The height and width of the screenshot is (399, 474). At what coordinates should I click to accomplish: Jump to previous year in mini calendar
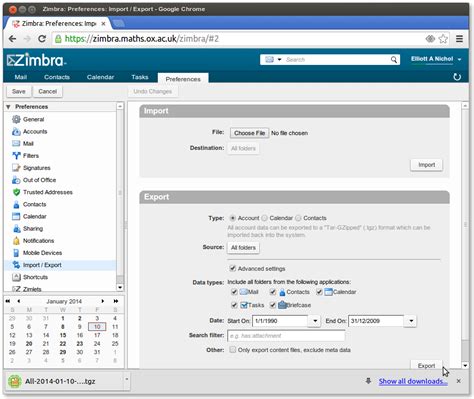pos(8,301)
